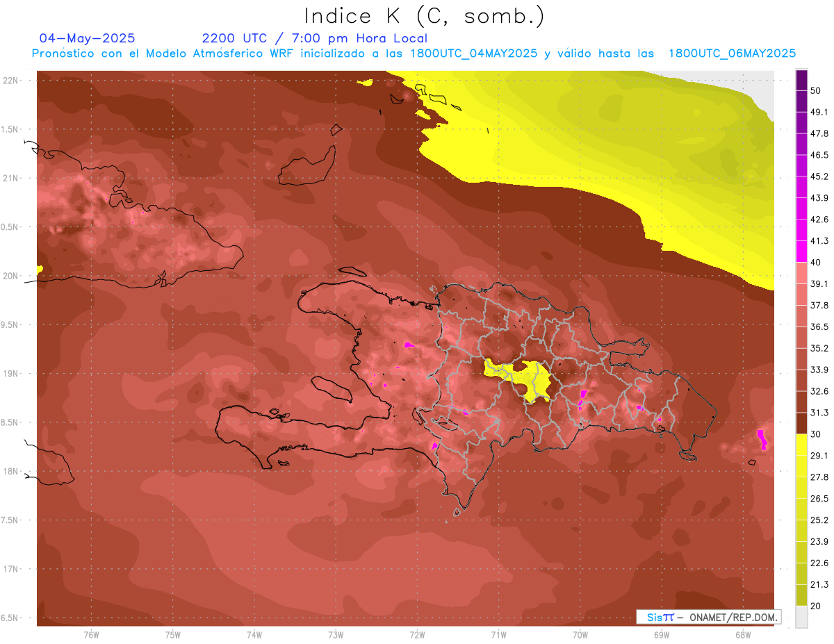Click the 22.6 value on the color scale
The image size is (834, 644).
[819, 563]
